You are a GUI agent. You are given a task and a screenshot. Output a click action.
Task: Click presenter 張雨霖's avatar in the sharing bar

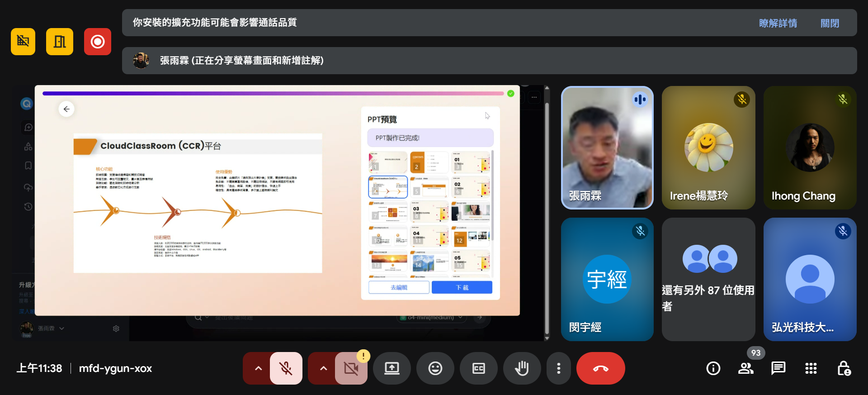141,60
